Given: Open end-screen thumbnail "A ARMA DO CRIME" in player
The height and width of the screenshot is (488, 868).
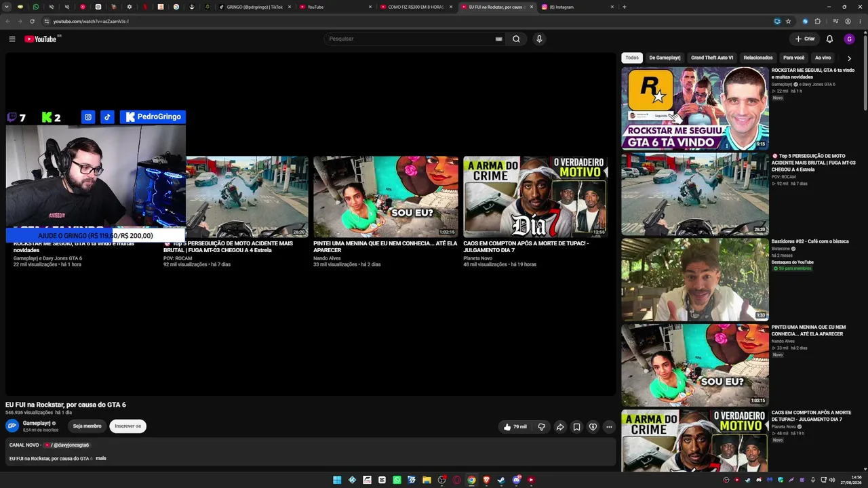Looking at the screenshot, I should pyautogui.click(x=536, y=197).
